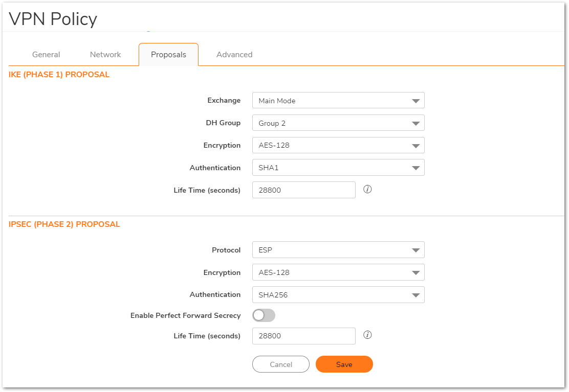Select the Proposals tab
The height and width of the screenshot is (392, 569).
168,55
